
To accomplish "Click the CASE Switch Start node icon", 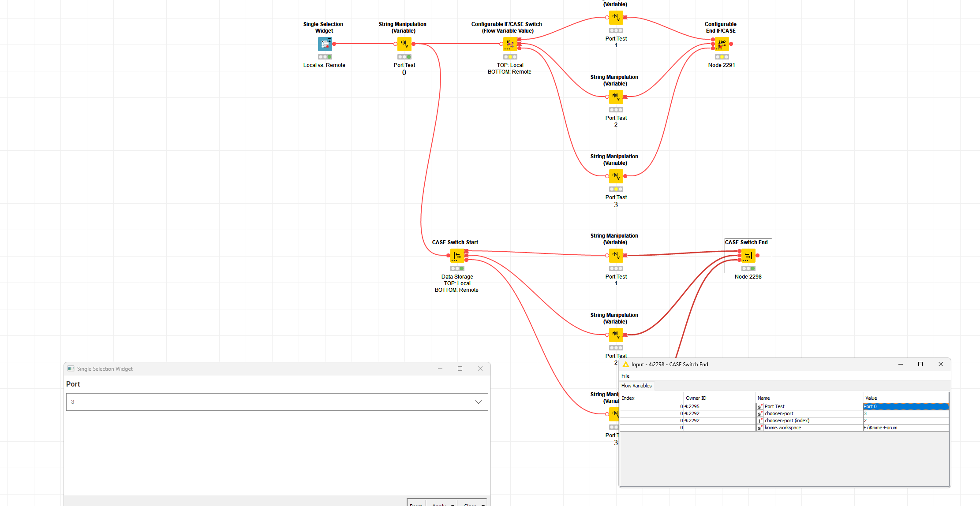I will [457, 256].
